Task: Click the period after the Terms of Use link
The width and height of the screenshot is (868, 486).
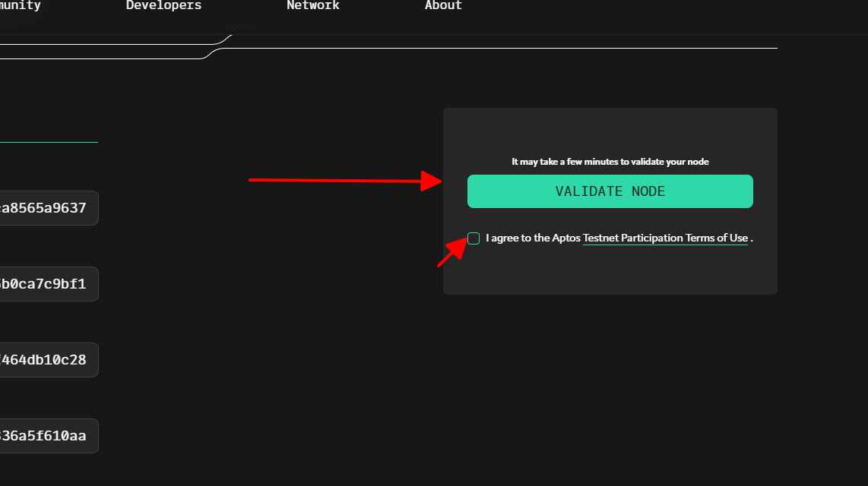Action: (x=752, y=238)
